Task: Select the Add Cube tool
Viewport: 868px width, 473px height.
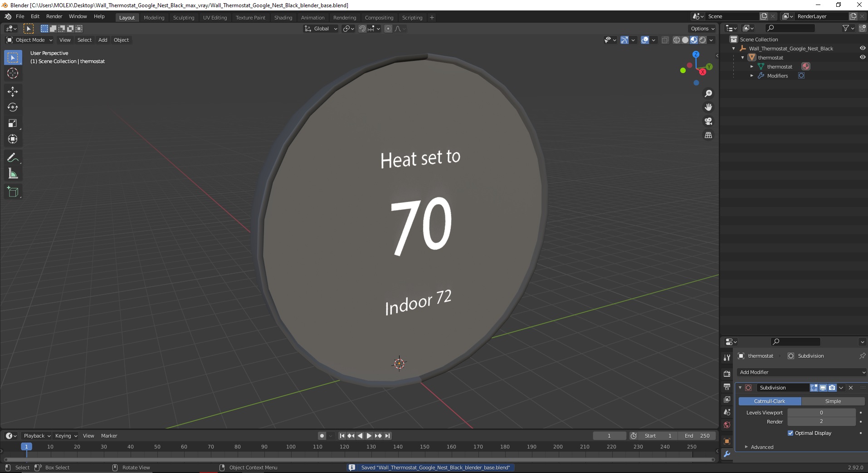Action: [x=13, y=192]
